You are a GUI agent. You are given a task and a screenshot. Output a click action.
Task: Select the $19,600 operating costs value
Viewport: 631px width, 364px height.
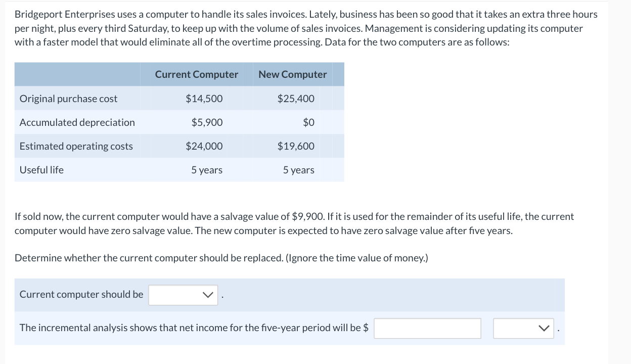tap(296, 146)
